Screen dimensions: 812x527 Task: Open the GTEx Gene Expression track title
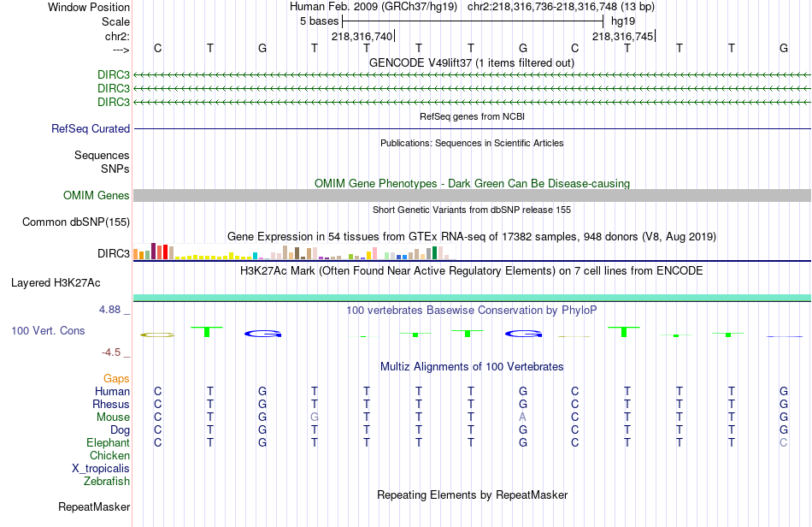(x=472, y=236)
